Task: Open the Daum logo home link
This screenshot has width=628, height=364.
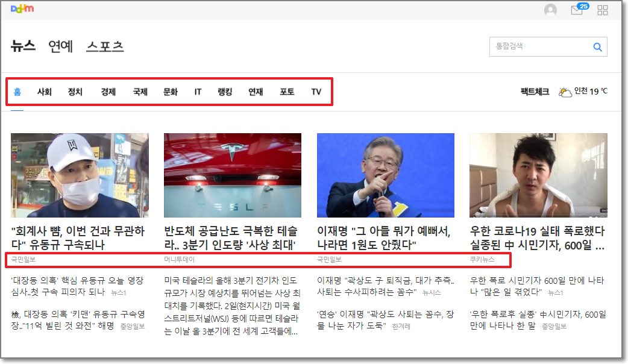Action: pyautogui.click(x=22, y=8)
